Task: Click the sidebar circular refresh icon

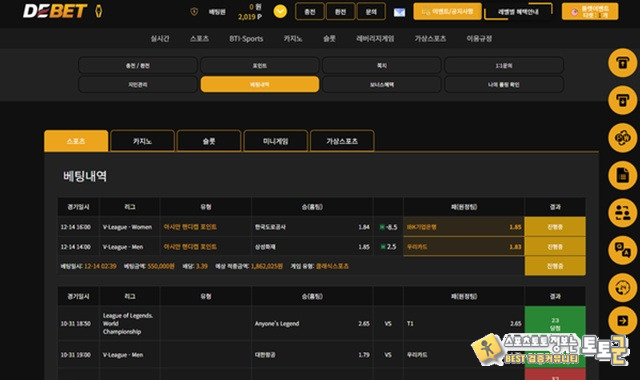Action: click(x=622, y=288)
